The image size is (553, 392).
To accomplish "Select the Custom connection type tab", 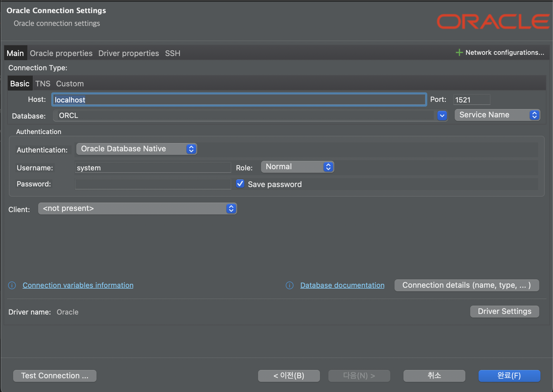I will pyautogui.click(x=70, y=83).
